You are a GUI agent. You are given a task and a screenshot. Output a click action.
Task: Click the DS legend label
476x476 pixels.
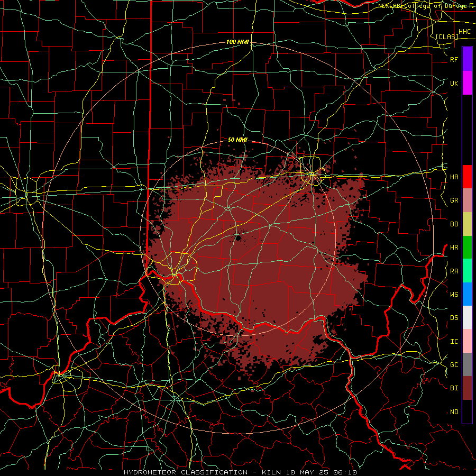tap(454, 318)
